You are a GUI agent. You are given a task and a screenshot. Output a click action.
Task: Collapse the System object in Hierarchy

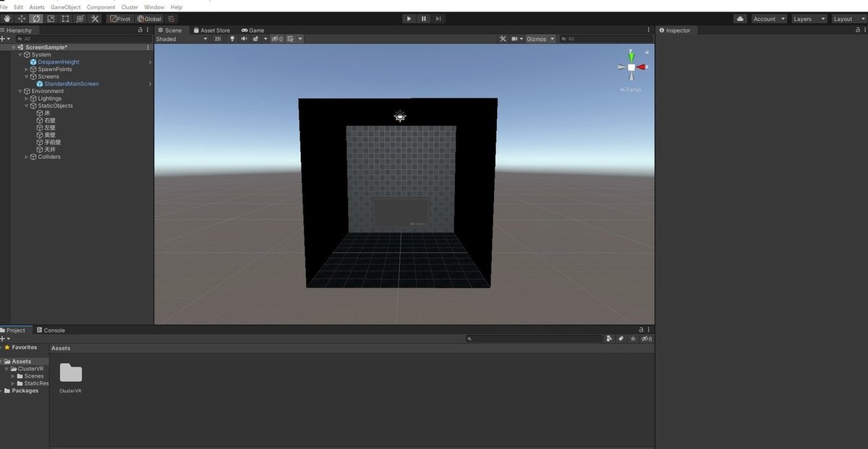20,55
